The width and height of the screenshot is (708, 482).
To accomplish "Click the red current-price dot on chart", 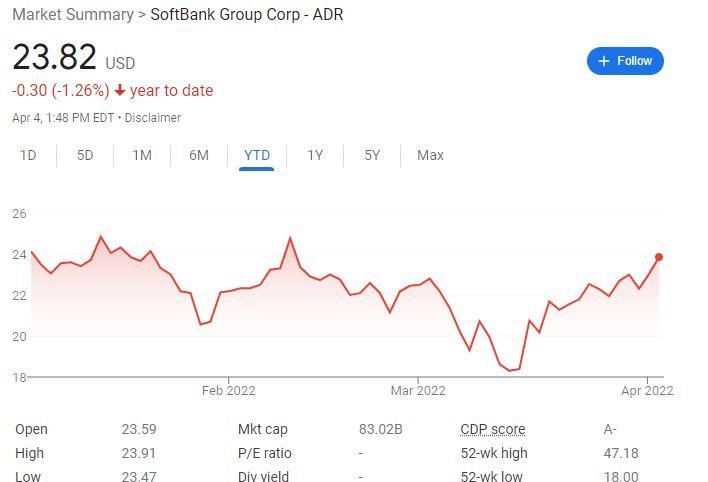I will coord(659,257).
